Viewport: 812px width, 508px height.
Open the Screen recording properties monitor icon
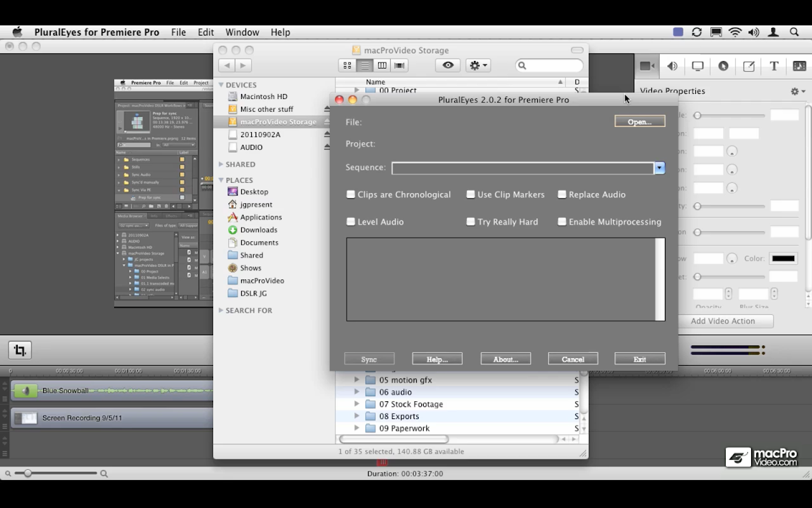coord(698,66)
